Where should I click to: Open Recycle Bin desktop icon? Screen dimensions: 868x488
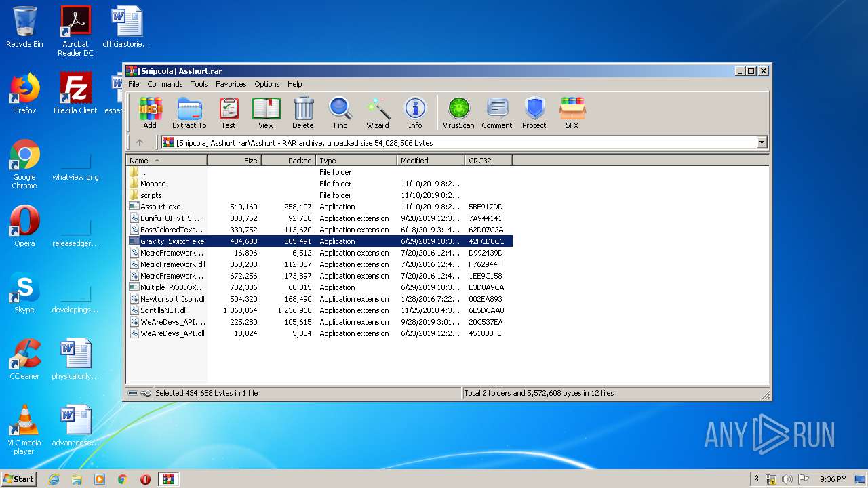(x=24, y=27)
